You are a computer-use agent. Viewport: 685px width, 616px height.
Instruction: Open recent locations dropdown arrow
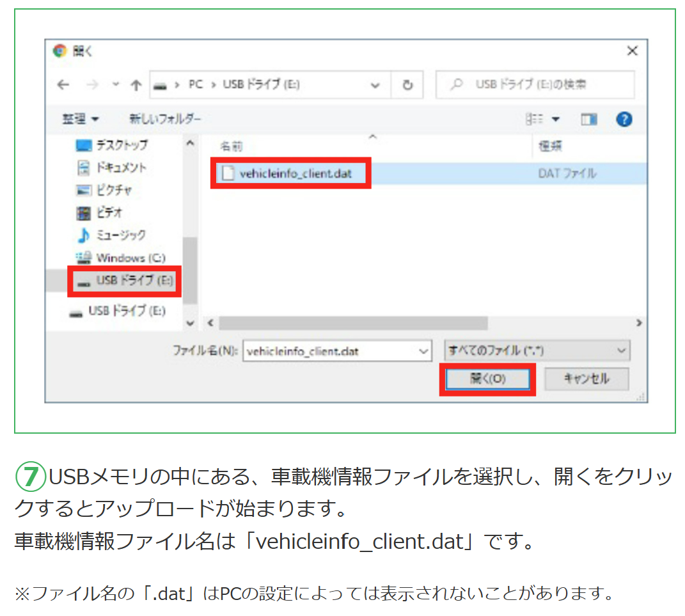115,85
